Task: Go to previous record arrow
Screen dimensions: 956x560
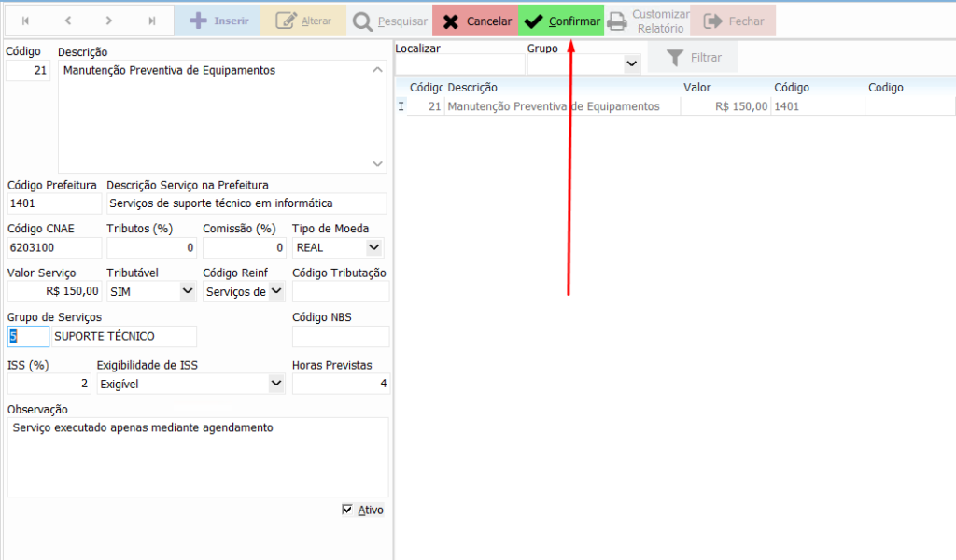Action: click(68, 21)
